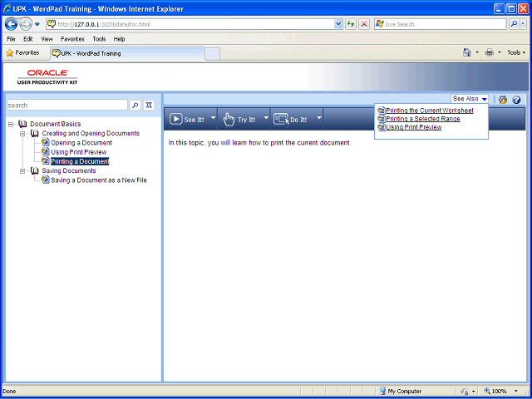Launch Try It! playback mode
This screenshot has width=532, height=399.
coord(239,119)
